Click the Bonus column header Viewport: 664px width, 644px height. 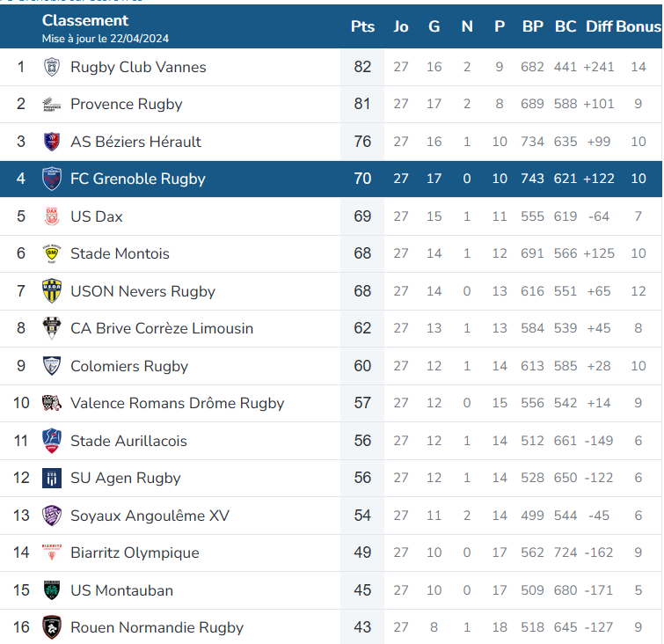pyautogui.click(x=638, y=26)
